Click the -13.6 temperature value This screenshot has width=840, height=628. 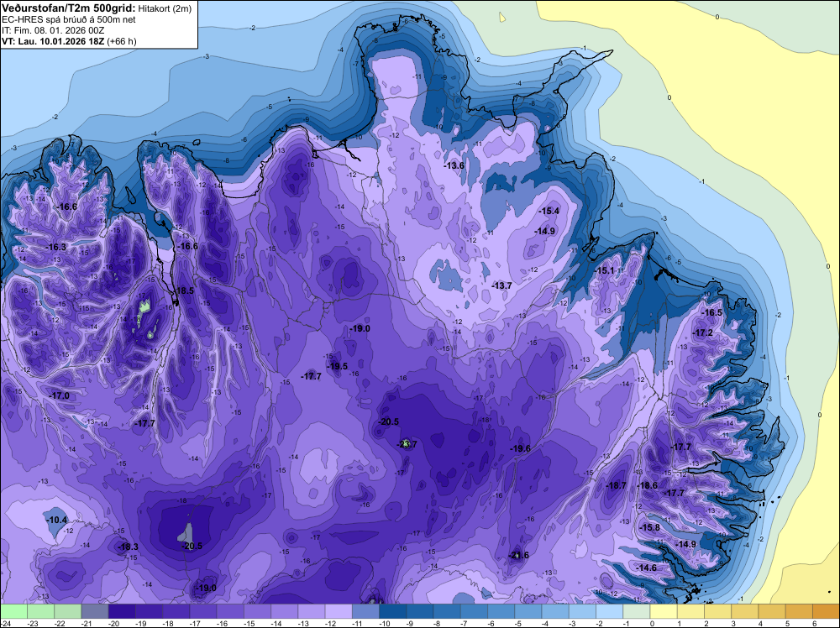click(454, 165)
